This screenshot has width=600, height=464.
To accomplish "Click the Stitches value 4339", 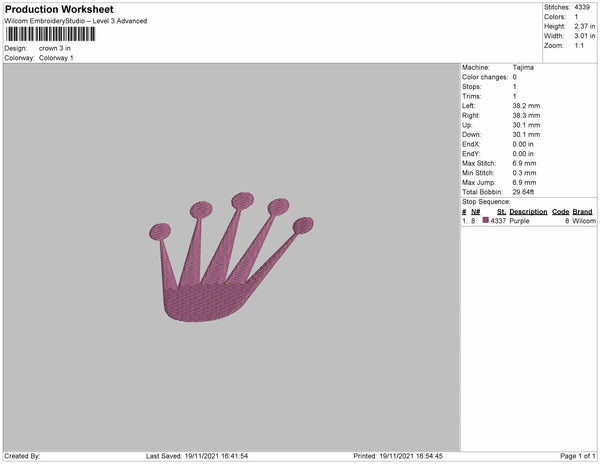I will tap(582, 7).
